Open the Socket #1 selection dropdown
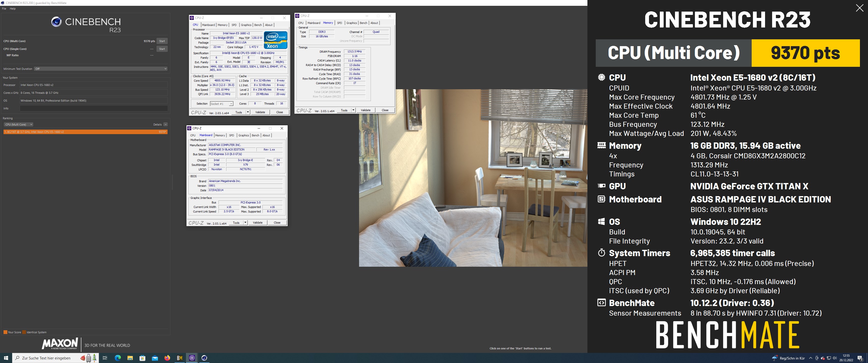The width and height of the screenshot is (868, 363). coord(222,104)
